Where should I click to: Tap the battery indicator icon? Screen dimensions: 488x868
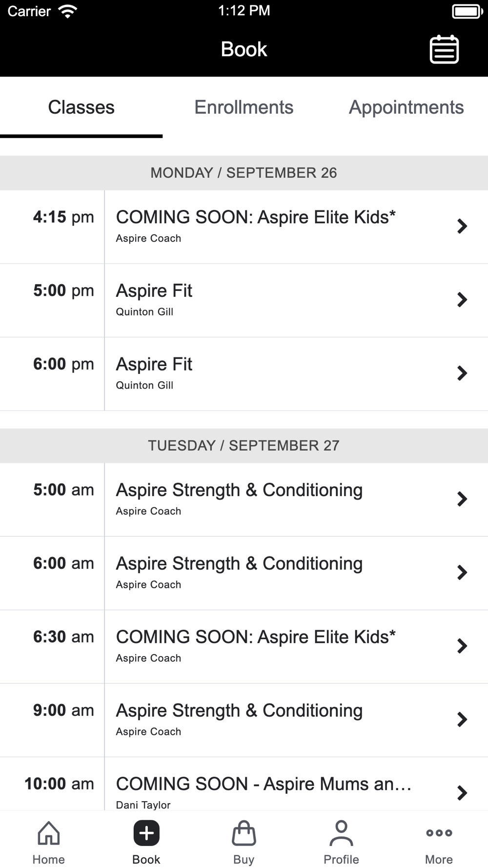coord(468,11)
